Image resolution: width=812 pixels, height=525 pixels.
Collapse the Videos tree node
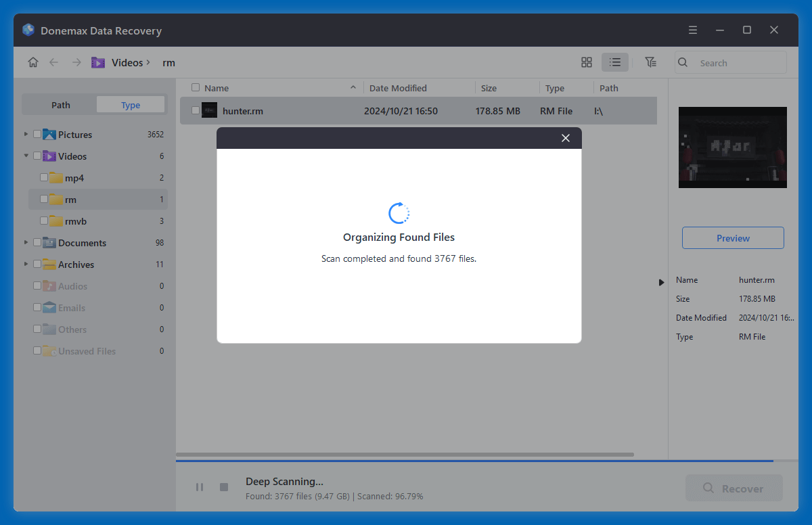click(26, 156)
